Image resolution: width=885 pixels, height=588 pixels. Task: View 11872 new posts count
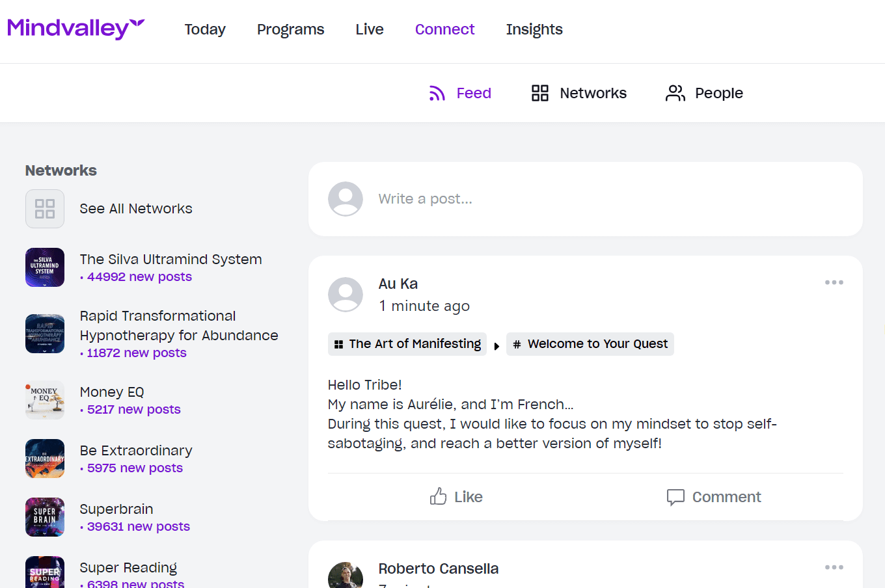pyautogui.click(x=137, y=353)
